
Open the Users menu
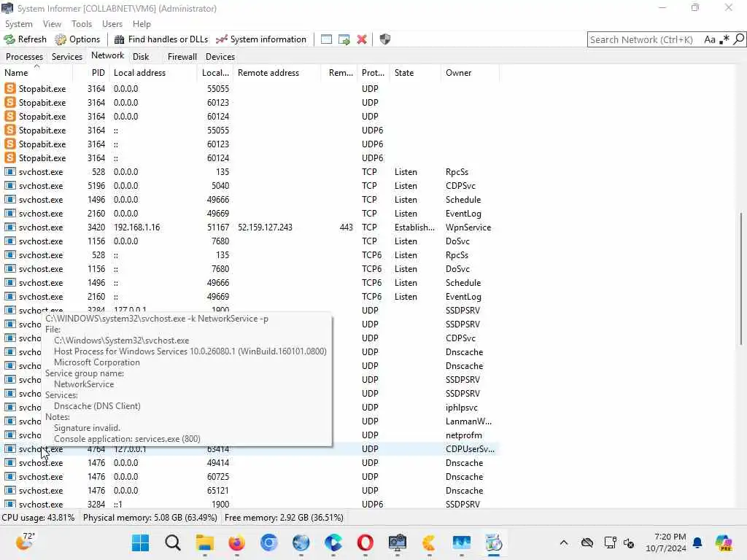[x=112, y=24]
